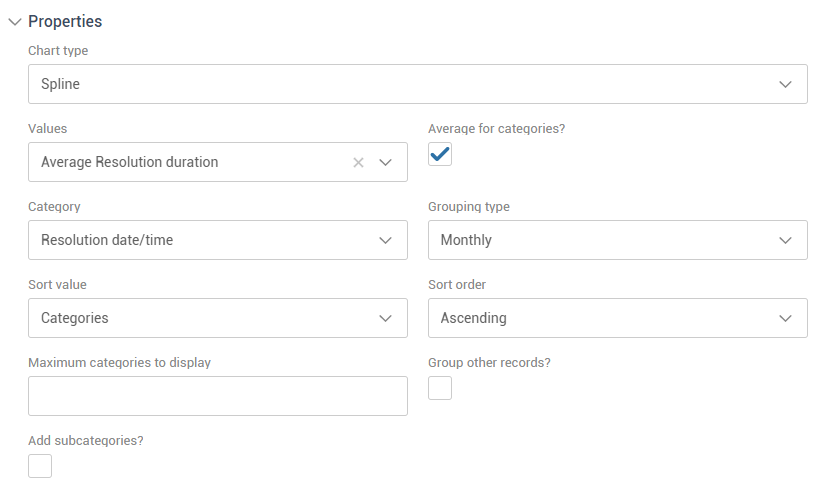Open the Spline chart type dropdown

click(x=400, y=84)
